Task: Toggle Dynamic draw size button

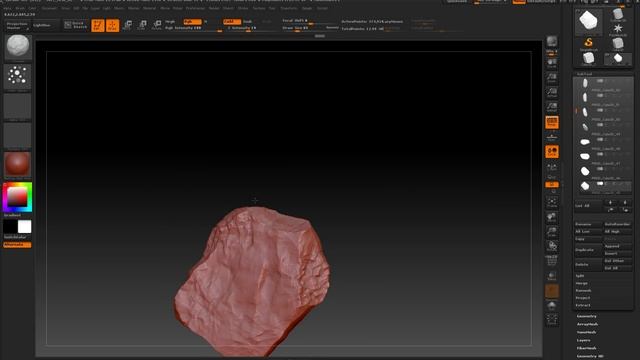Action: pos(332,28)
